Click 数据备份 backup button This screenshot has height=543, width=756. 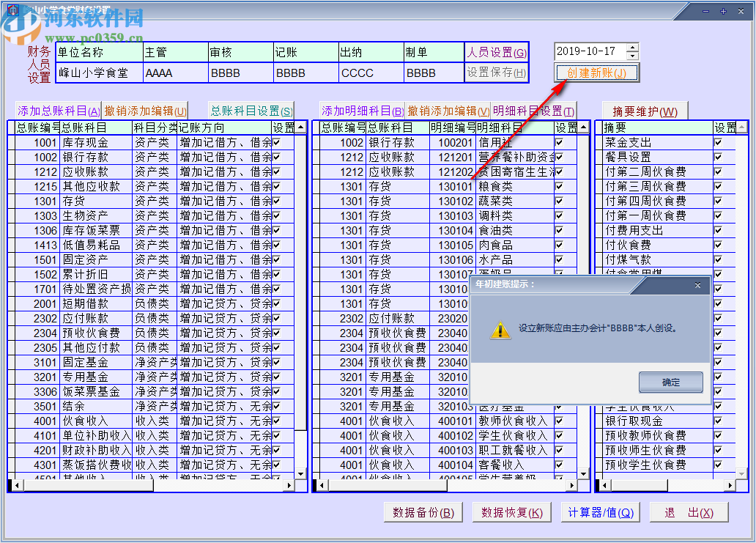click(x=423, y=512)
